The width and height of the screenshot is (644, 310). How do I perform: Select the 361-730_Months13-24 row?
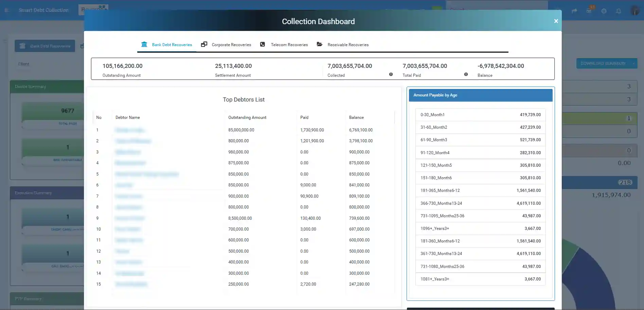coord(481,254)
